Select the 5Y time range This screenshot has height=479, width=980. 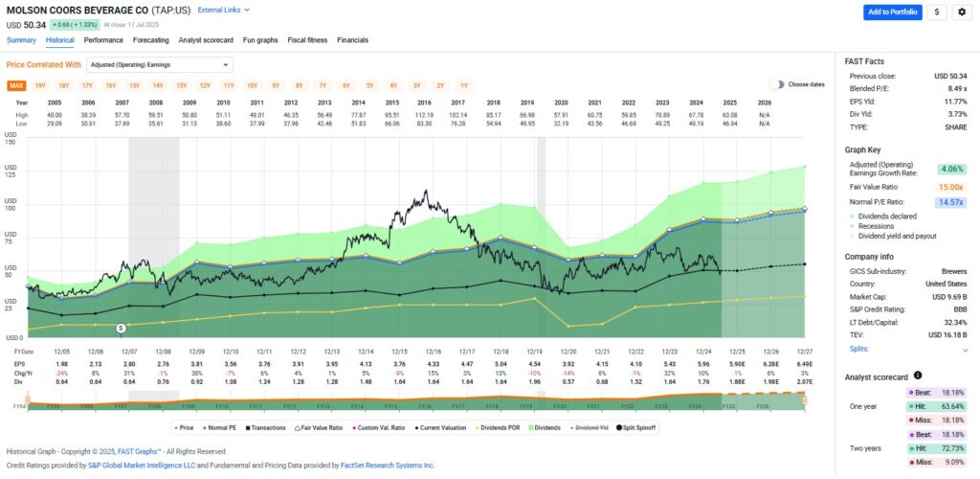coord(370,85)
